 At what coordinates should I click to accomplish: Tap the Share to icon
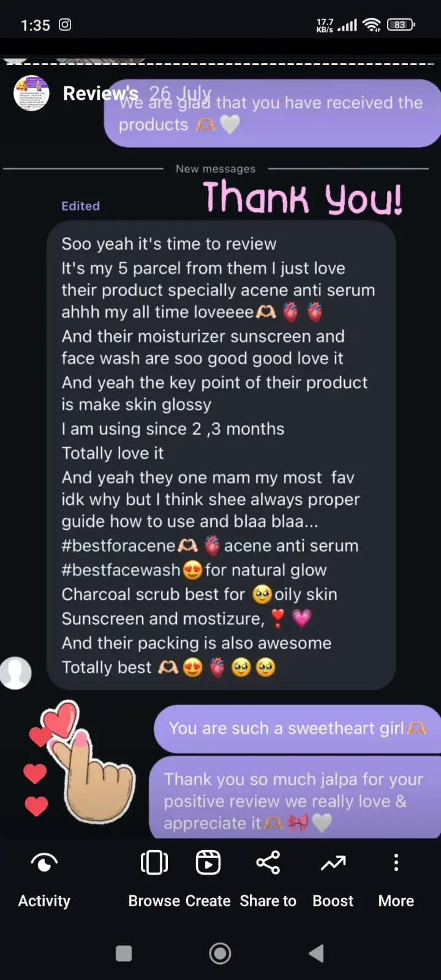click(x=268, y=862)
